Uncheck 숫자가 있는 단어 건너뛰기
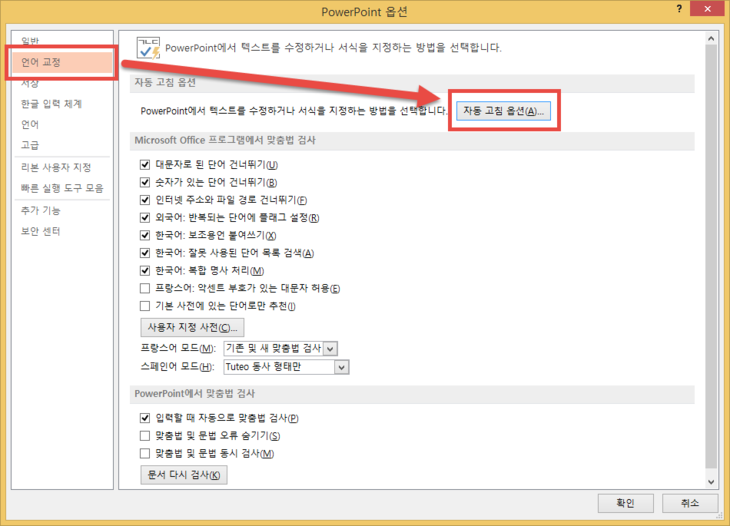 click(x=145, y=182)
